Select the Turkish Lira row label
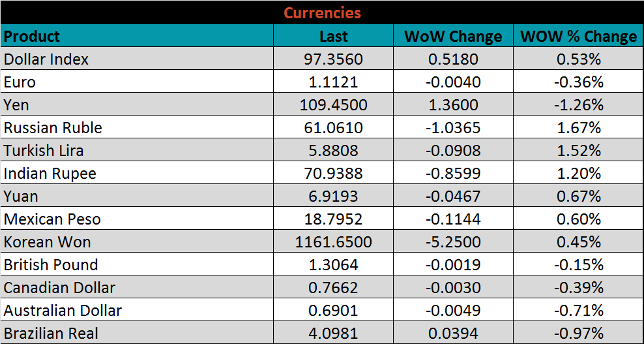 [44, 151]
